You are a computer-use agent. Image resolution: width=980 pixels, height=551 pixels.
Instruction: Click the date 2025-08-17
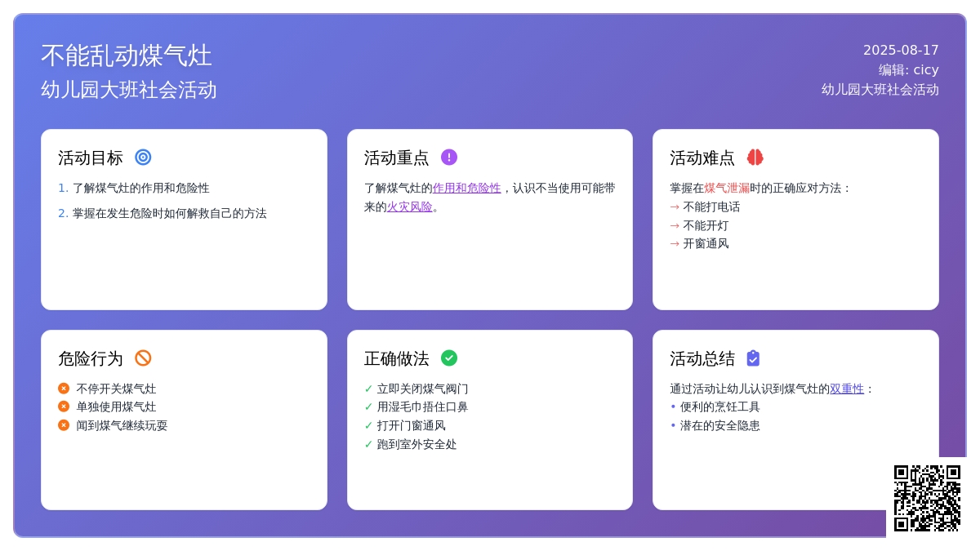tap(901, 51)
